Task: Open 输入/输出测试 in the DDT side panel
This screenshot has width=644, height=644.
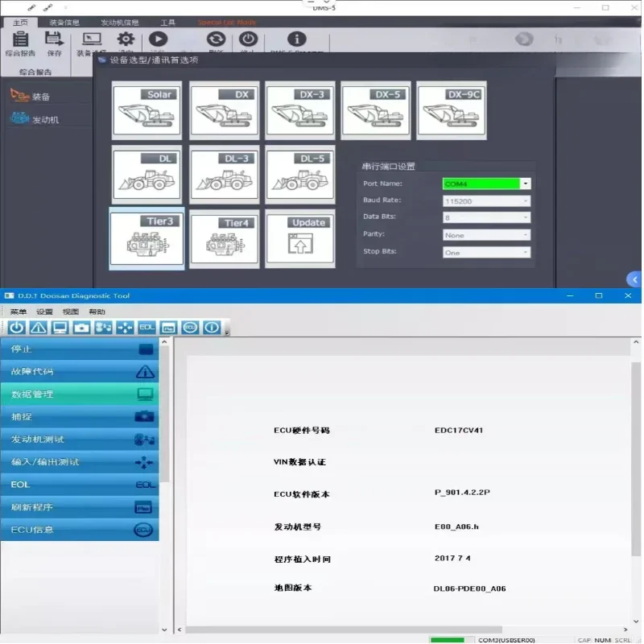Action: (x=80, y=462)
